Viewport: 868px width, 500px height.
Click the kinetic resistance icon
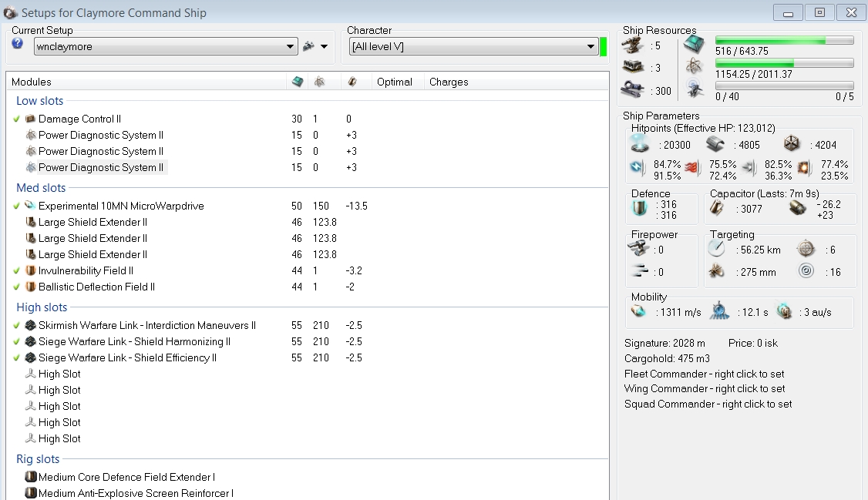click(x=749, y=168)
